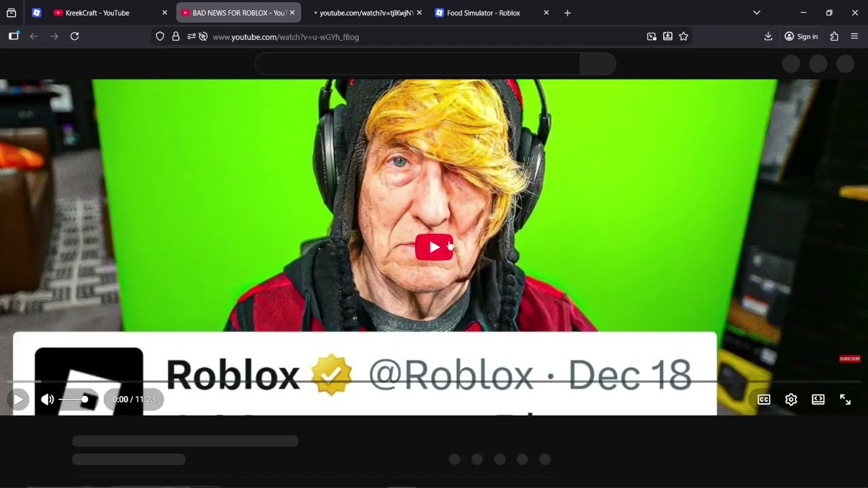Bookmark this page with the star
The height and width of the screenshot is (488, 868).
(x=684, y=37)
